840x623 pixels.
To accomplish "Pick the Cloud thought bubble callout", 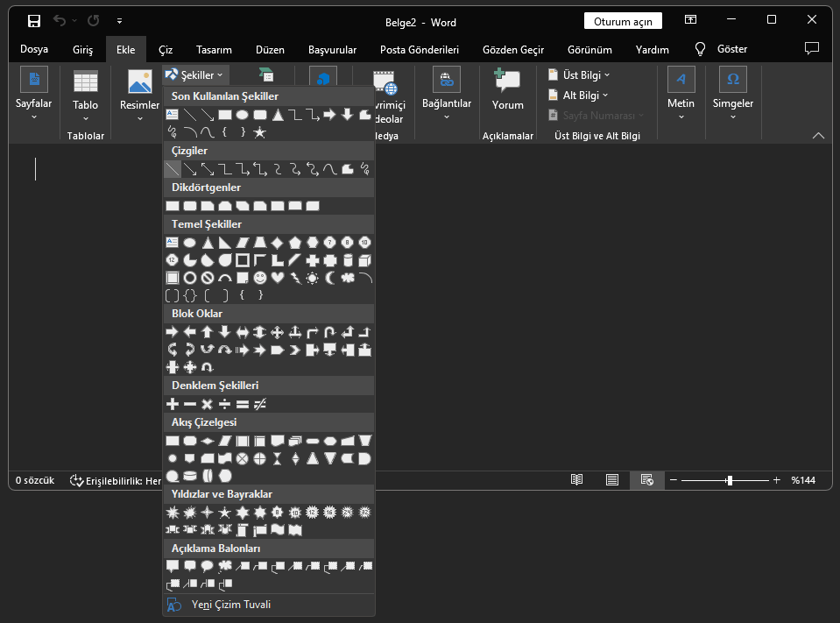I will pyautogui.click(x=225, y=566).
